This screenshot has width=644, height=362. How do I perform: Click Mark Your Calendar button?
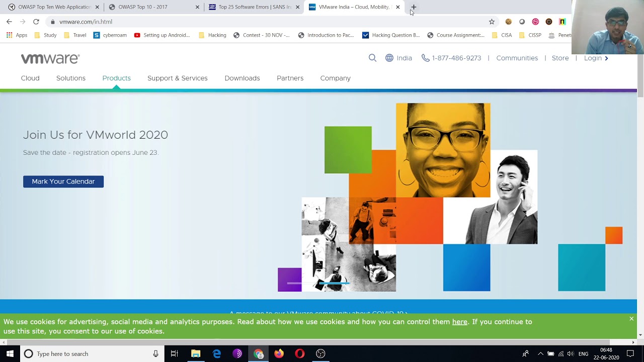pyautogui.click(x=63, y=182)
